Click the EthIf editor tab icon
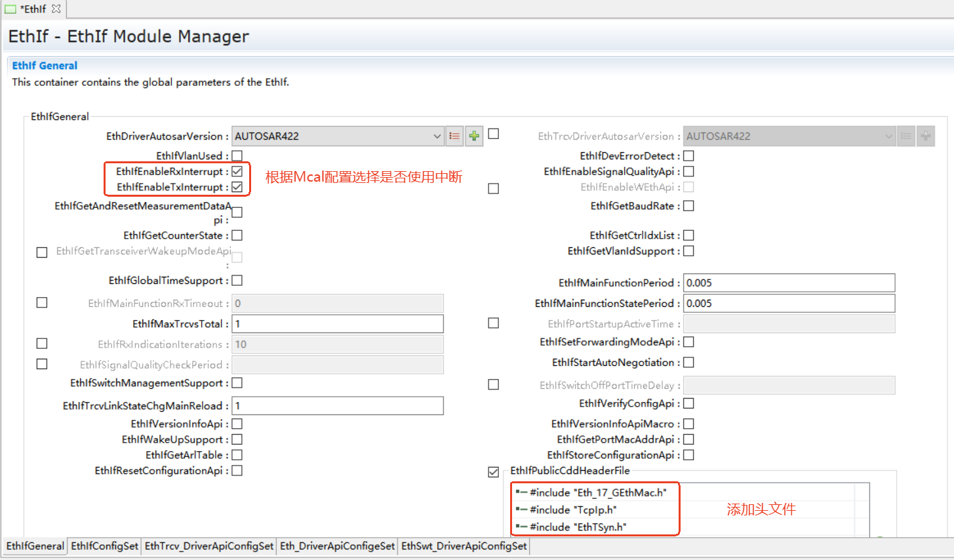This screenshot has height=560, width=954. coord(10,9)
